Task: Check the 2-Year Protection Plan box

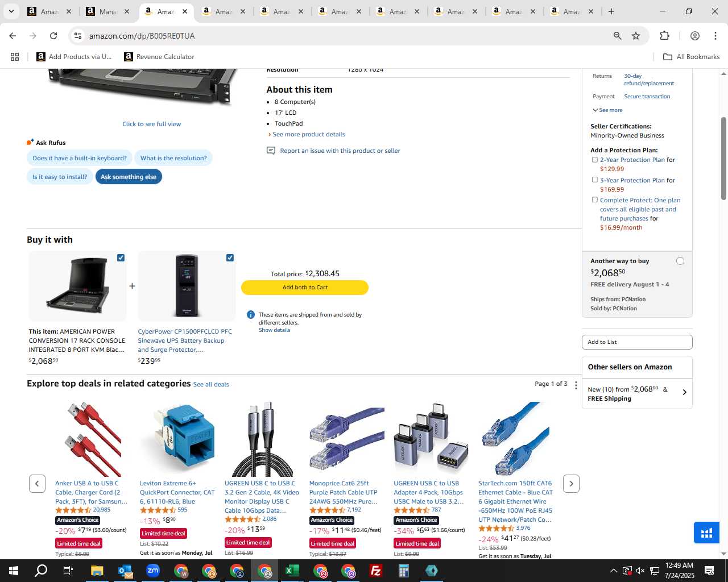Action: pos(594,160)
